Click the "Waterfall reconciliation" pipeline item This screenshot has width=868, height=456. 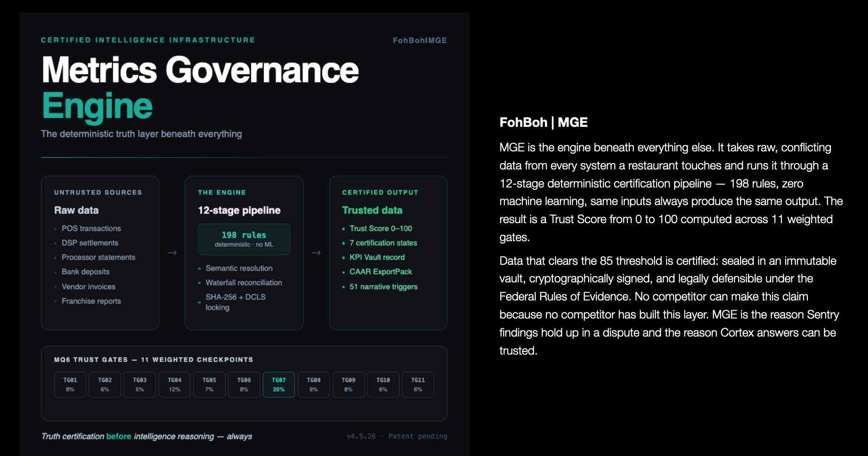point(244,283)
